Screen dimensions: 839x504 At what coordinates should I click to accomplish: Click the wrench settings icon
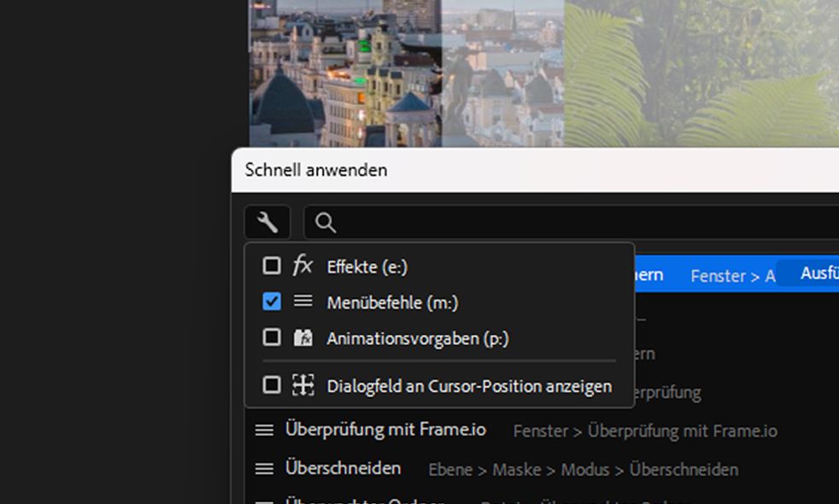pyautogui.click(x=267, y=223)
